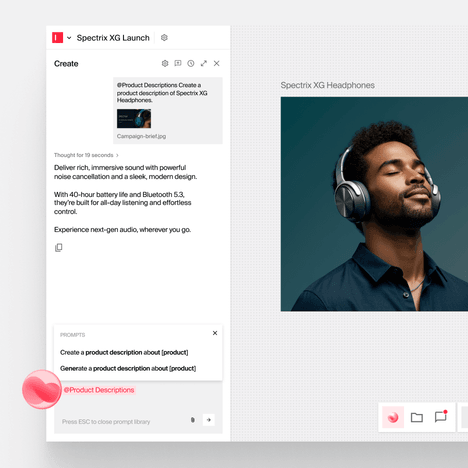The height and width of the screenshot is (468, 468).
Task: Open chat history clock icon
Action: coord(191,63)
